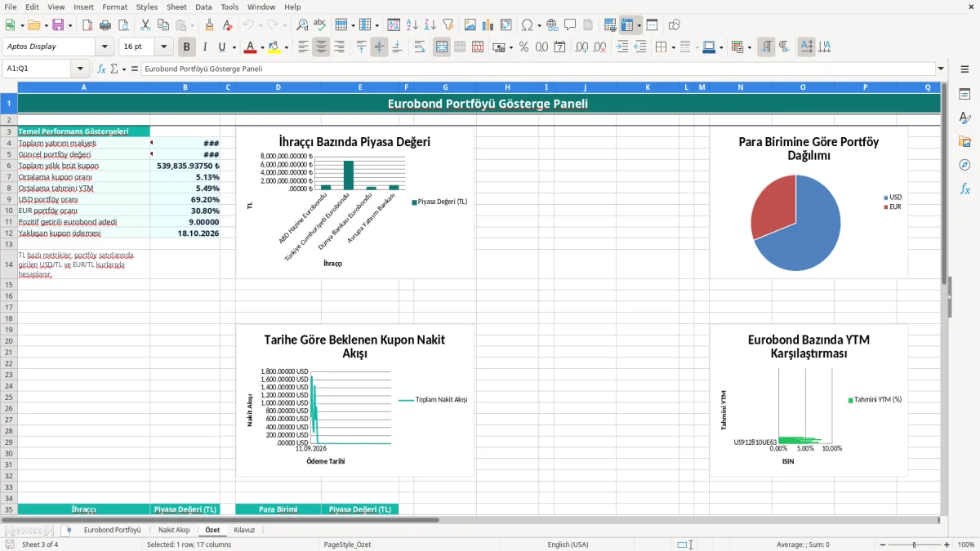Toggle Freeze Rows and Columns
This screenshot has height=551, width=980.
click(x=627, y=25)
